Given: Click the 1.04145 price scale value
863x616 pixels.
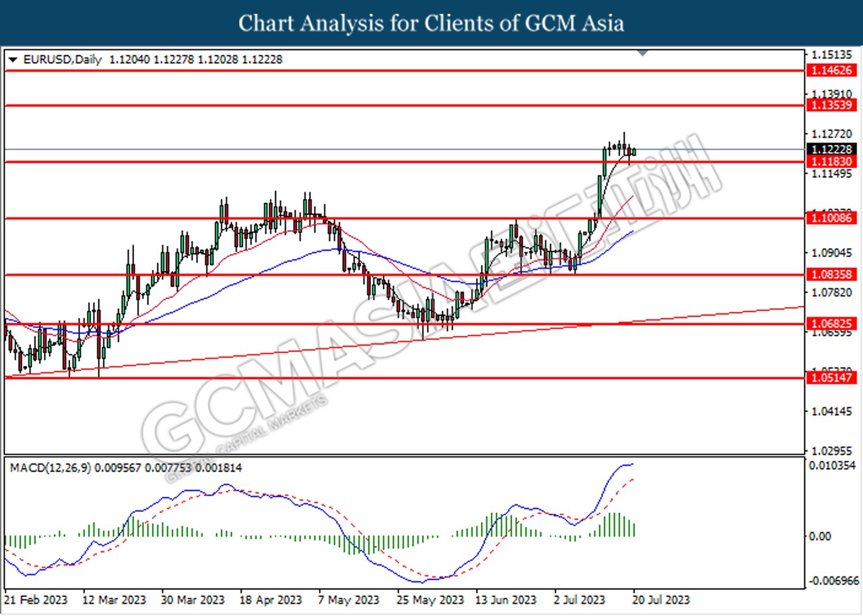Looking at the screenshot, I should pyautogui.click(x=831, y=411).
